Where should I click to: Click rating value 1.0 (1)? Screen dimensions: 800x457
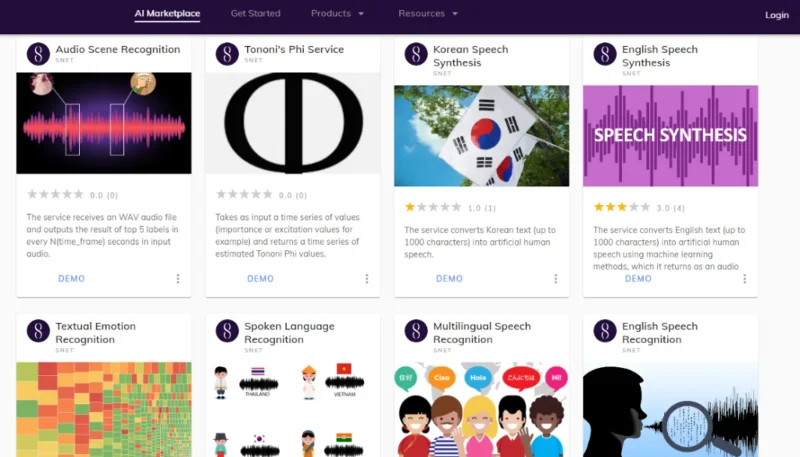[x=482, y=208]
